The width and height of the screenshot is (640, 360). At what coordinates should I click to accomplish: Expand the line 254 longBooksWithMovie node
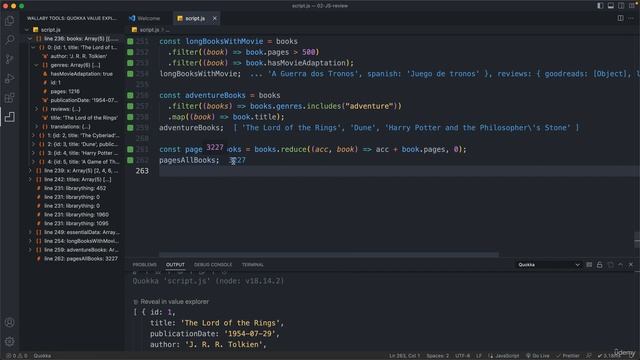pos(30,241)
